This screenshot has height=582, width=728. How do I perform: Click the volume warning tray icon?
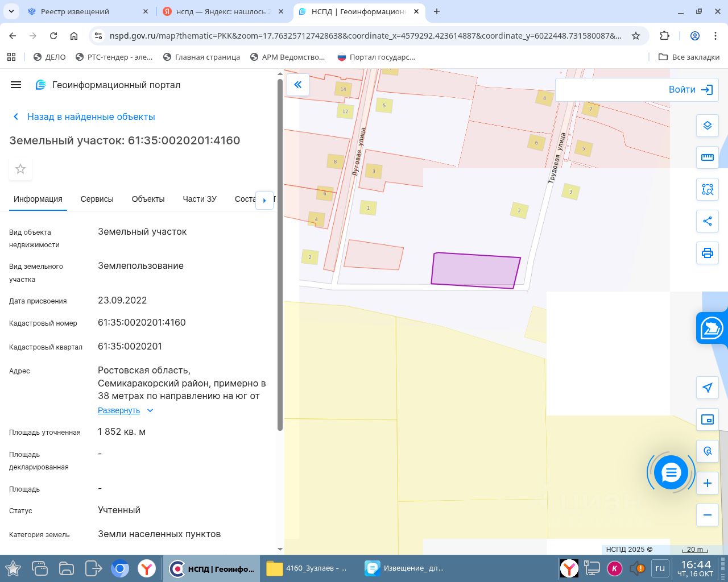[x=637, y=568]
